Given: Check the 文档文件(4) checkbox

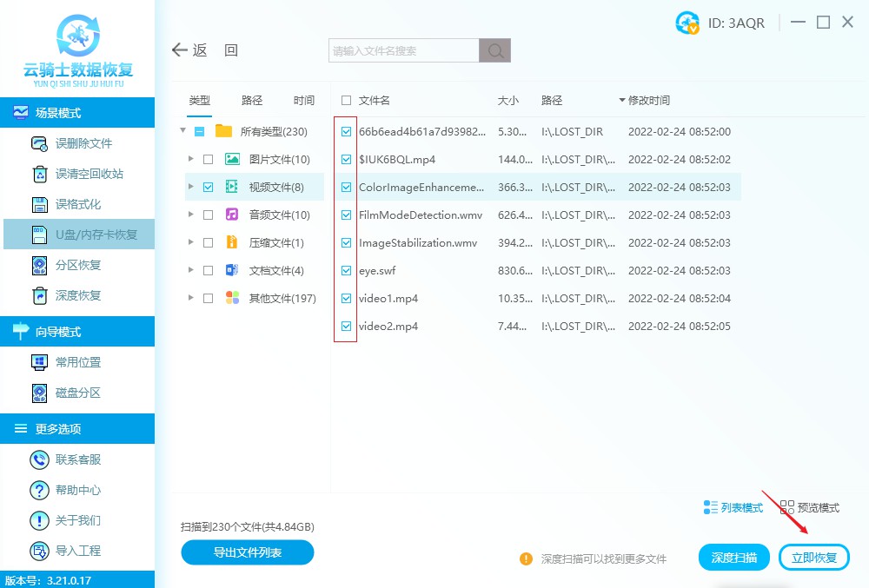Looking at the screenshot, I should (x=209, y=271).
